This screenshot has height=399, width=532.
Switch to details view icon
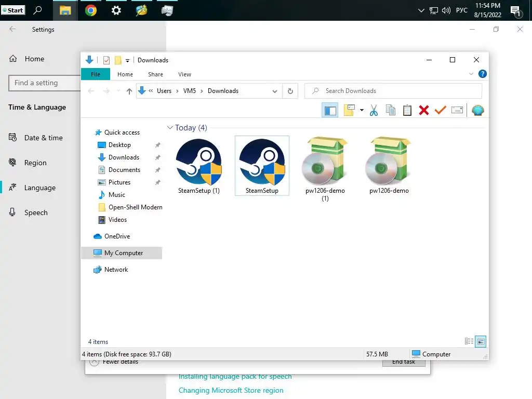469,341
